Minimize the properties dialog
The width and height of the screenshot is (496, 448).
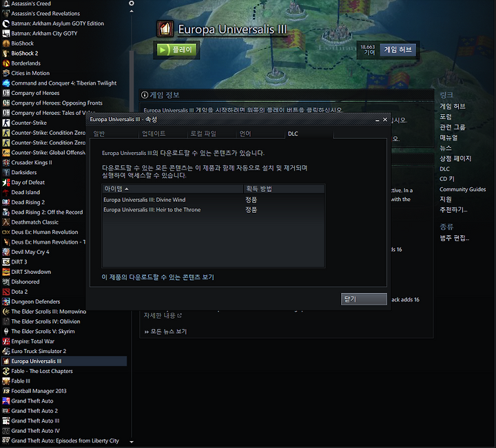tap(377, 120)
